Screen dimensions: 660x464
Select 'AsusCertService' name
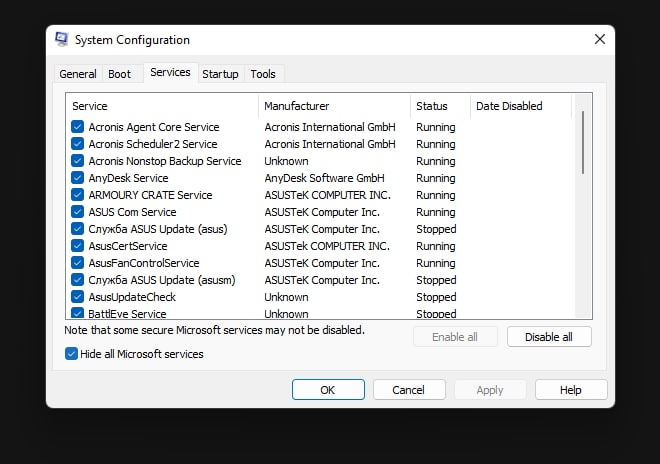[128, 245]
